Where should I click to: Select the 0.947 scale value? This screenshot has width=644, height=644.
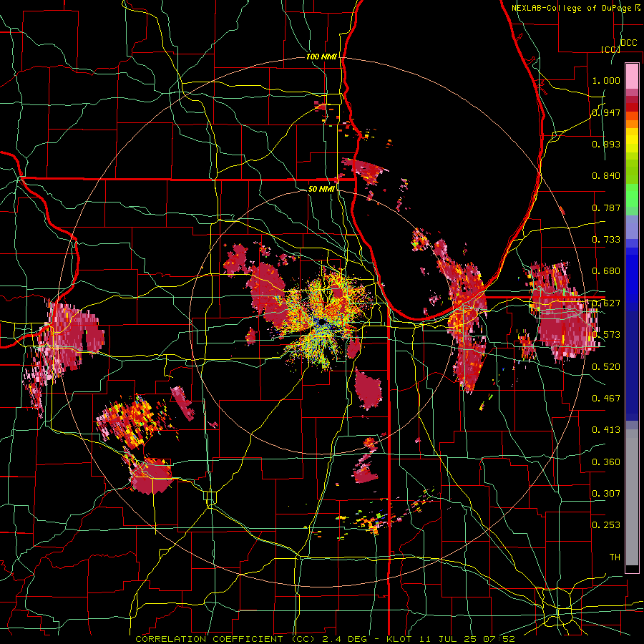[606, 112]
